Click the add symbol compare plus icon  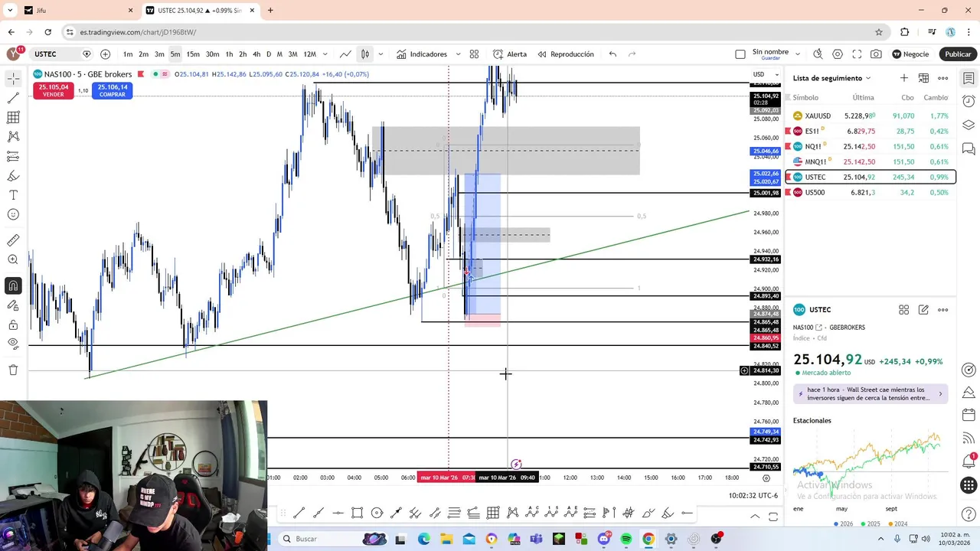pos(105,54)
